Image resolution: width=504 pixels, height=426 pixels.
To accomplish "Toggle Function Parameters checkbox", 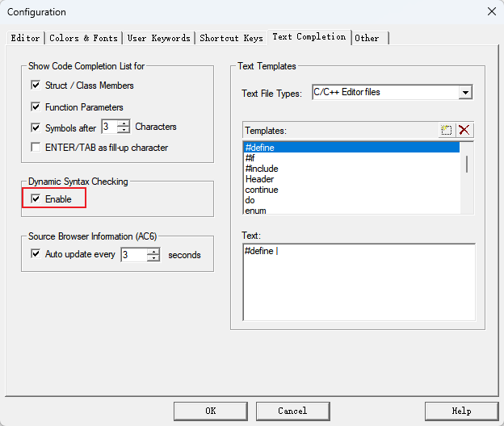I will click(36, 106).
